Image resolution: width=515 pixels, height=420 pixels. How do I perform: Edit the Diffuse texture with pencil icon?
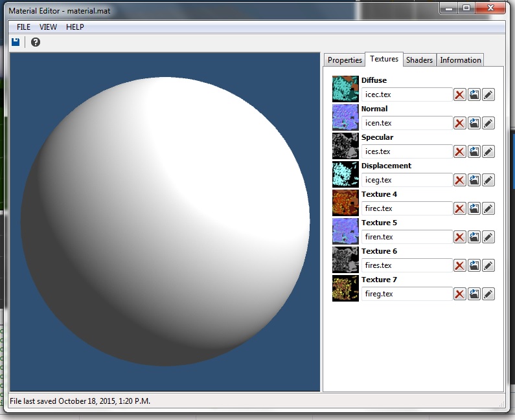click(x=488, y=94)
